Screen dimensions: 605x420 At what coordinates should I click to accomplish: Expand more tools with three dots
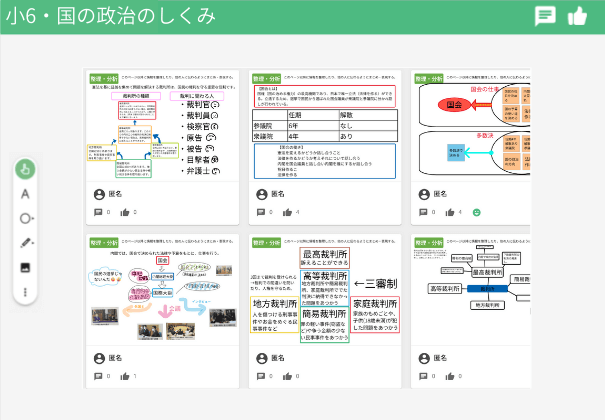point(25,292)
